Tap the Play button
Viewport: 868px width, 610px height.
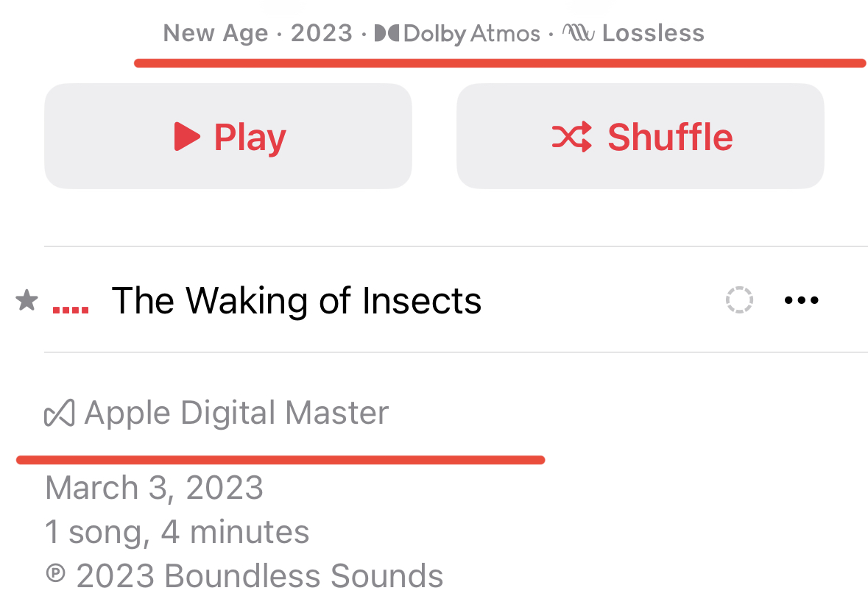[x=228, y=136]
